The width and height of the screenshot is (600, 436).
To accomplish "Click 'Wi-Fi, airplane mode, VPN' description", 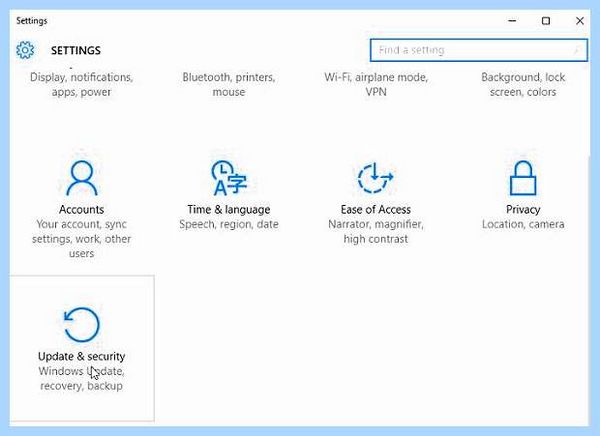I will tap(376, 85).
